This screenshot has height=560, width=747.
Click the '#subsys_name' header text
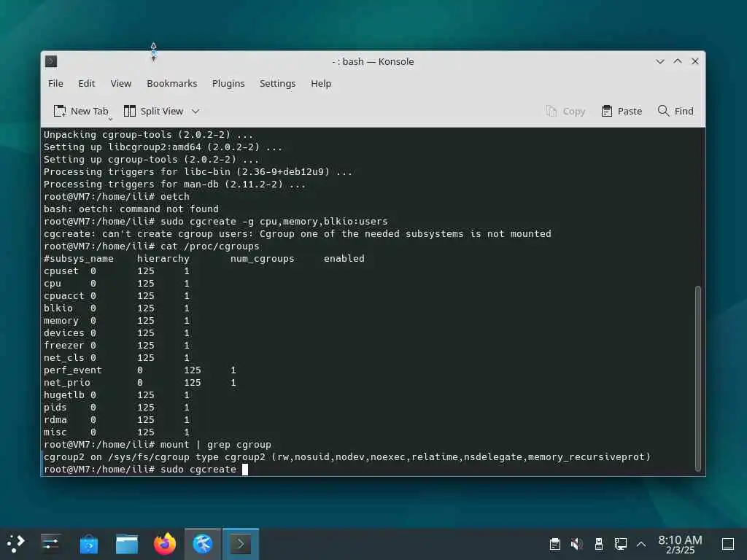coord(79,259)
